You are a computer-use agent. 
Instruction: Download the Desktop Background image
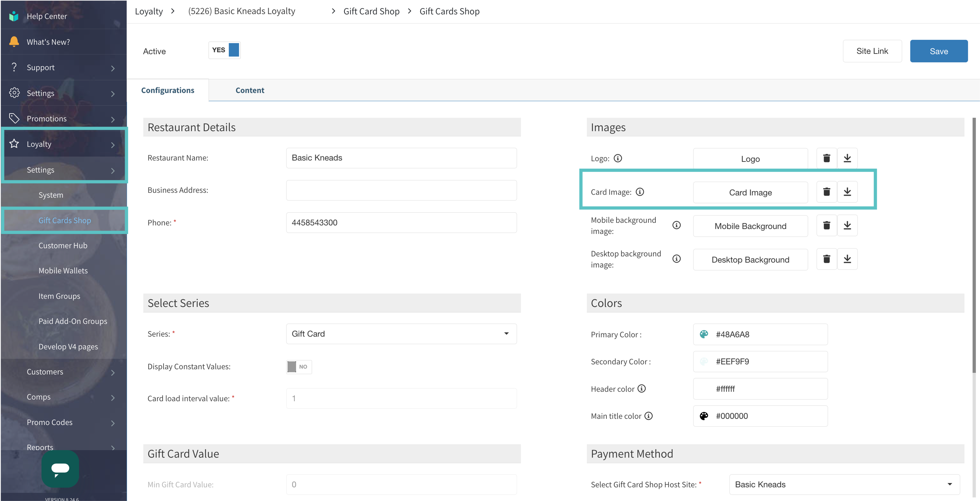[x=847, y=259]
